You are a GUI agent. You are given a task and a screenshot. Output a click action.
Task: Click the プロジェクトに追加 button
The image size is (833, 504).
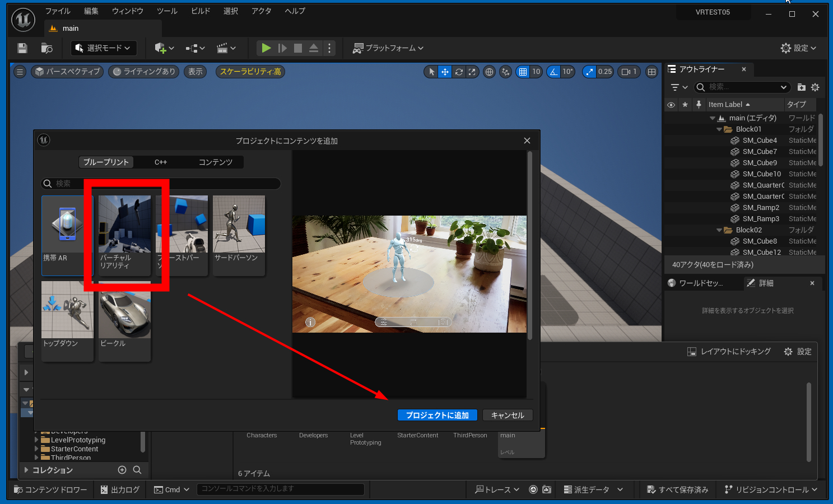[x=437, y=415]
